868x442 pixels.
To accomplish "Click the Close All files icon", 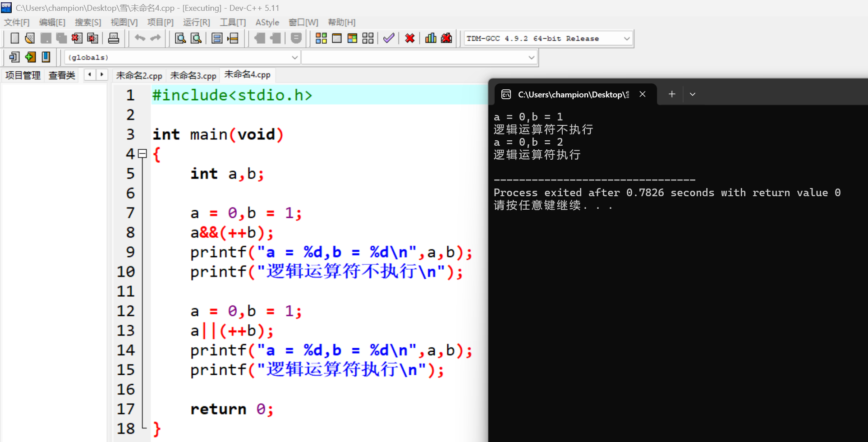I will click(92, 38).
